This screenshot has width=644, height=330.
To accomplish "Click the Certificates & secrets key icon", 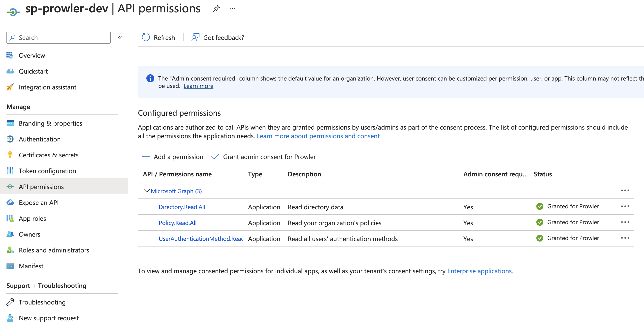I will tap(10, 155).
